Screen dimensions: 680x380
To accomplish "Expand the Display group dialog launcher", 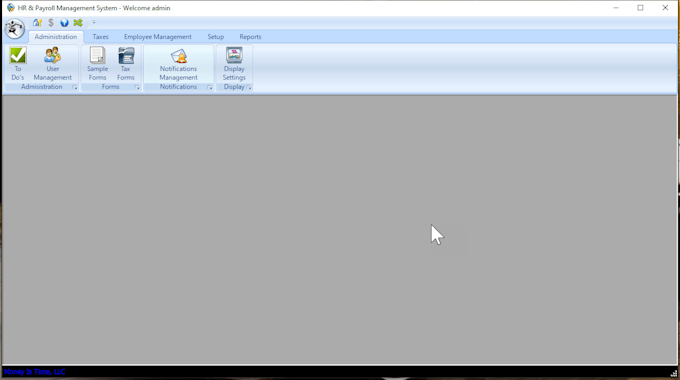I will (x=248, y=87).
